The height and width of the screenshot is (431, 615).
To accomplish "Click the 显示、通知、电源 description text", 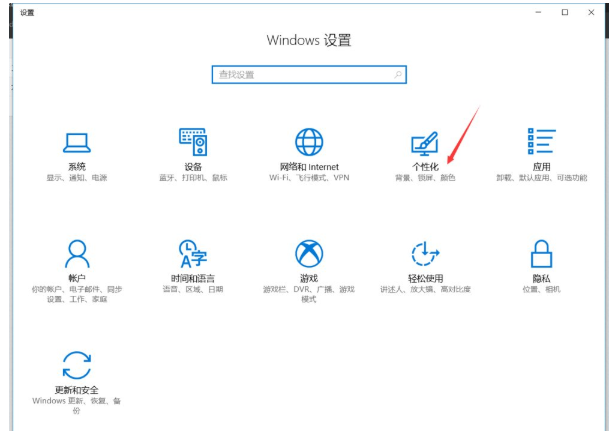I will point(77,178).
